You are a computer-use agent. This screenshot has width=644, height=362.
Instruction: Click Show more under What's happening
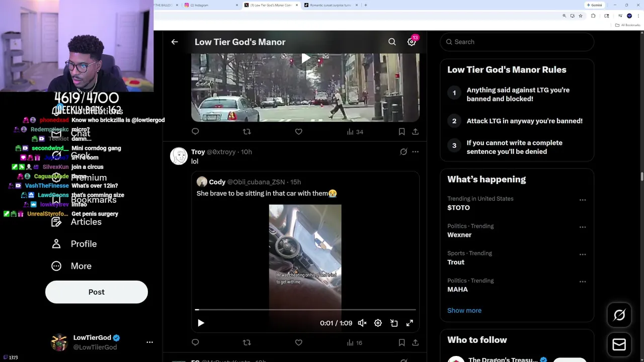464,310
